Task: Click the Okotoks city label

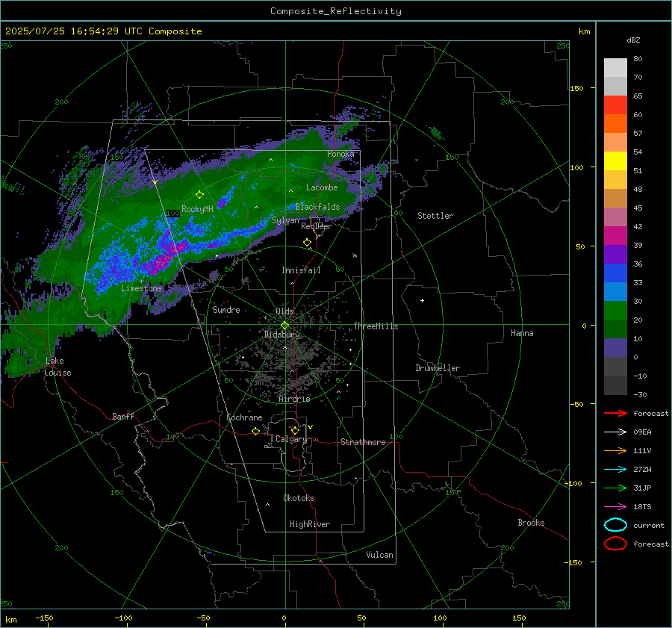Action: tap(299, 498)
